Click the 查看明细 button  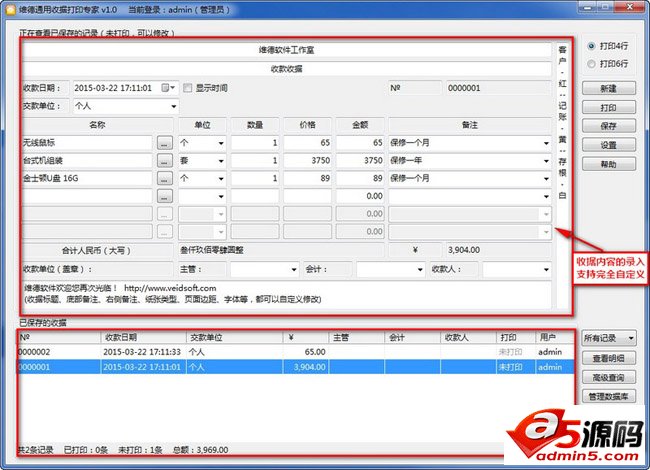tap(609, 358)
